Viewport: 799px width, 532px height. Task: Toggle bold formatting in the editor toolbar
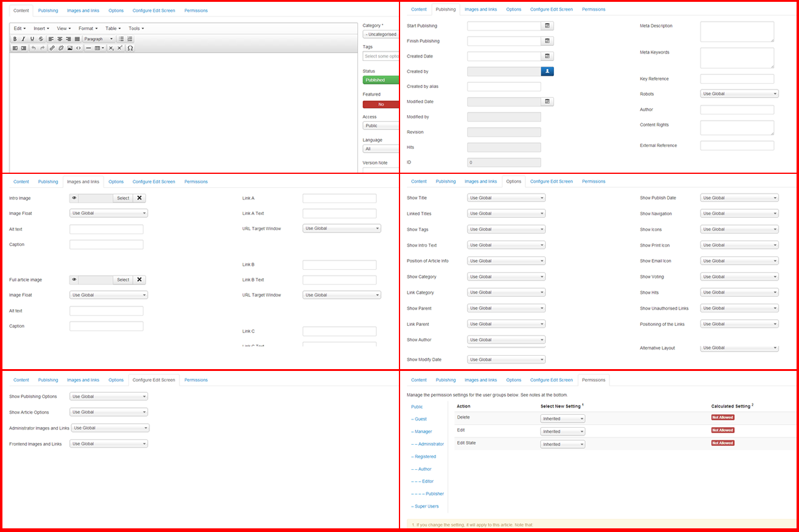coord(15,39)
